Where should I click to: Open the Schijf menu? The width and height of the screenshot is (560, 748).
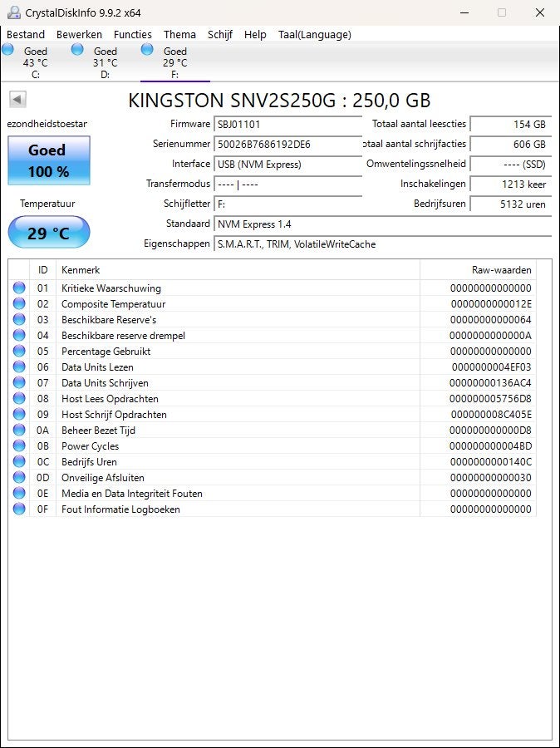point(220,34)
